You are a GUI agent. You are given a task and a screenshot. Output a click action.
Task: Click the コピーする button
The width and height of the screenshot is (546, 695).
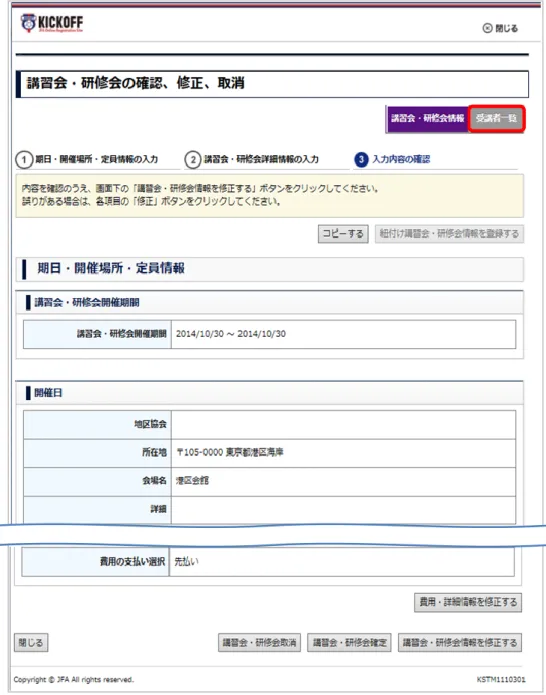pos(343,234)
